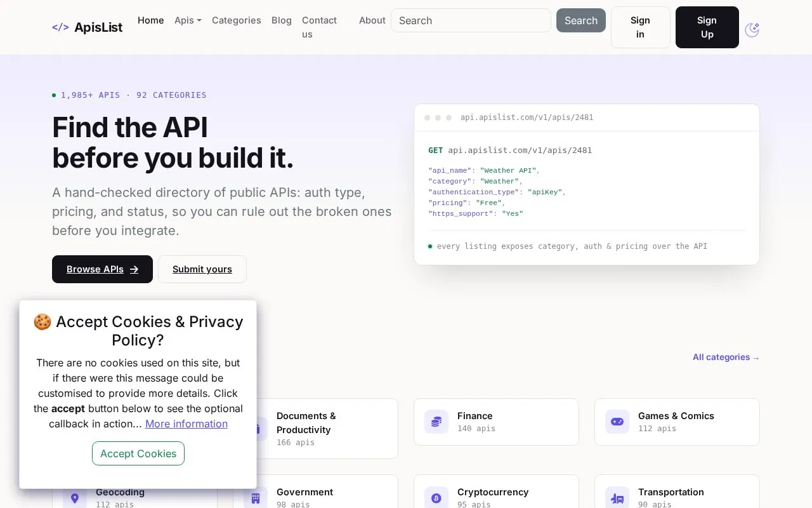Click the ApisList code-bracket logo icon
This screenshot has width=812, height=508.
(60, 27)
